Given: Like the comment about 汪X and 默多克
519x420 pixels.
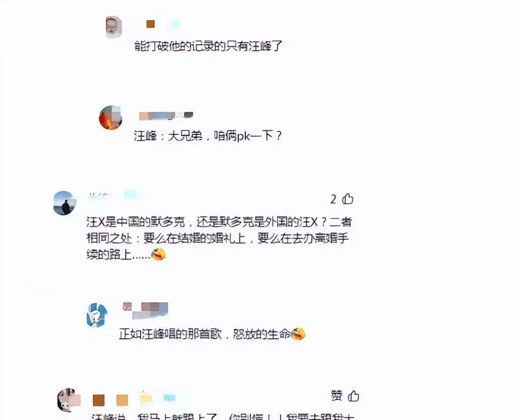Looking at the screenshot, I should pos(348,199).
